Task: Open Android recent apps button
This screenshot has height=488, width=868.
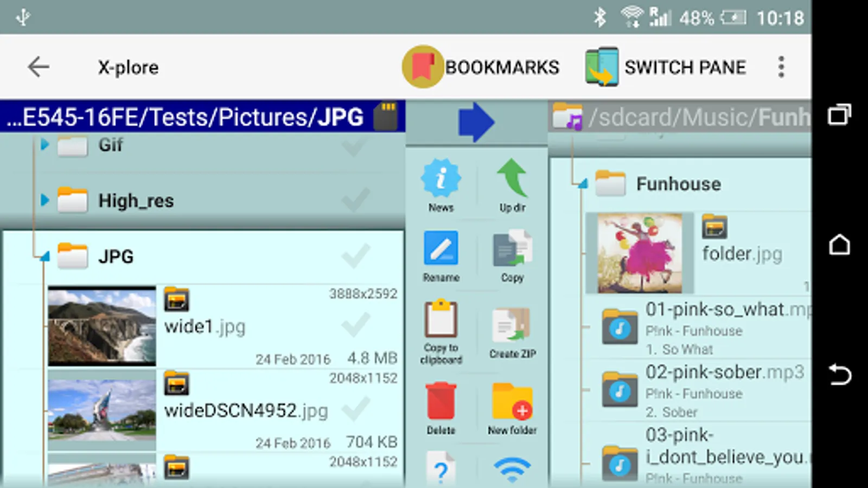Action: tap(839, 114)
